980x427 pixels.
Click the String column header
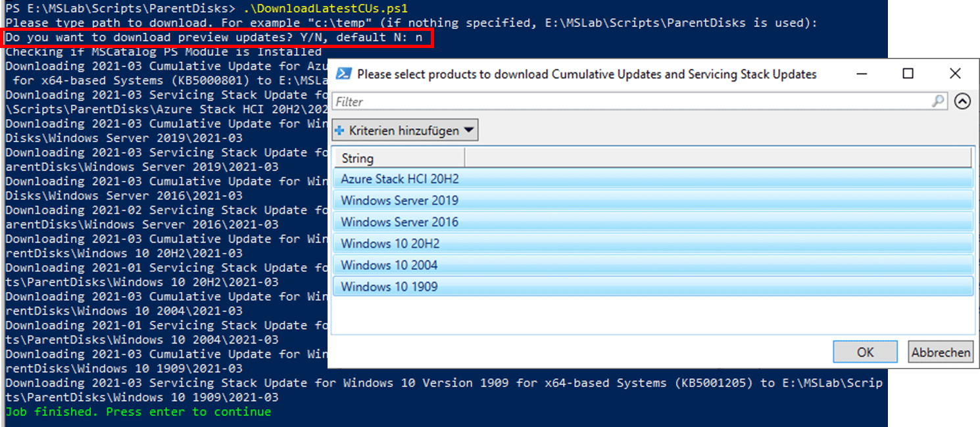click(399, 158)
